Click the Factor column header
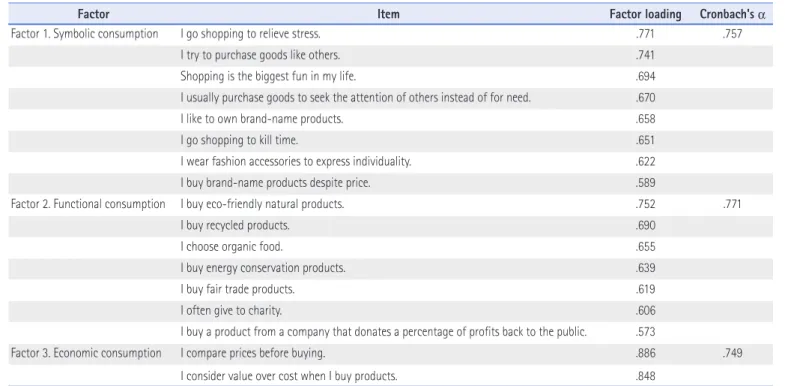The width and height of the screenshot is (785, 386). [93, 15]
